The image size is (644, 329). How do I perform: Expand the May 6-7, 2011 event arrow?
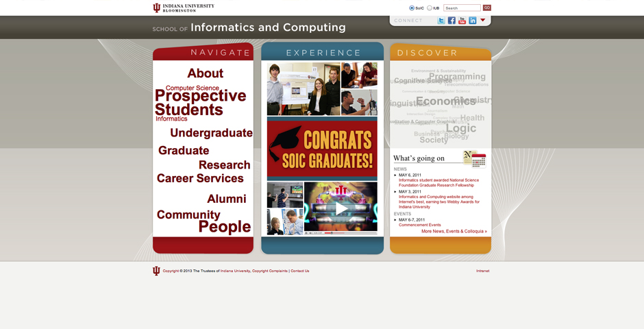coord(395,220)
